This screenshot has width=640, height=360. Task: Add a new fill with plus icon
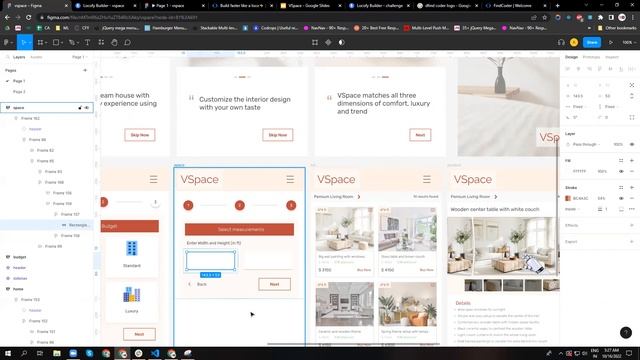(631, 160)
